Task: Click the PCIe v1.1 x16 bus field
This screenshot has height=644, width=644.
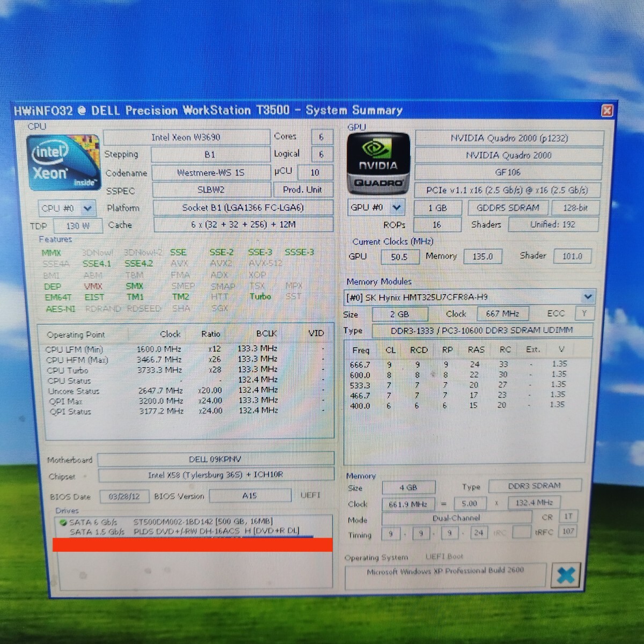Action: 507,190
